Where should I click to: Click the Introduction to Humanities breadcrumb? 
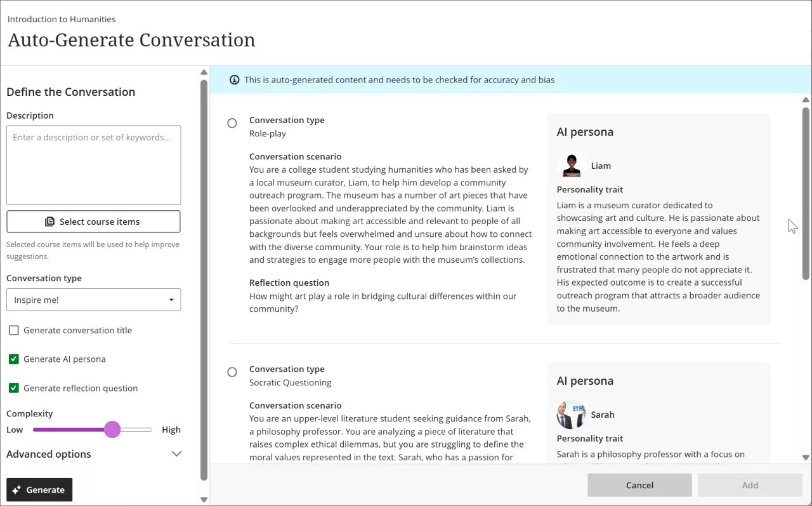61,19
